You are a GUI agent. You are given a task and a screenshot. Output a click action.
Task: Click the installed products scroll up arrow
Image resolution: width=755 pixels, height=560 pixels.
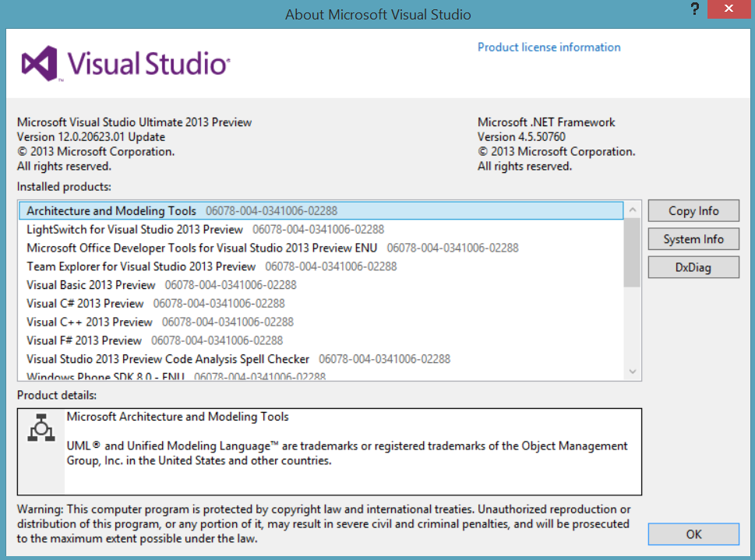pos(633,210)
